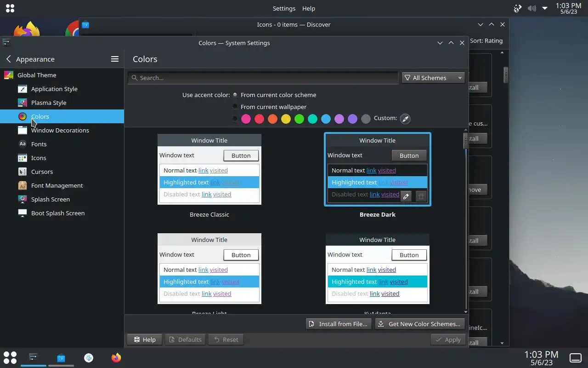Choose the orange accent color
The height and width of the screenshot is (368, 588).
tap(272, 119)
